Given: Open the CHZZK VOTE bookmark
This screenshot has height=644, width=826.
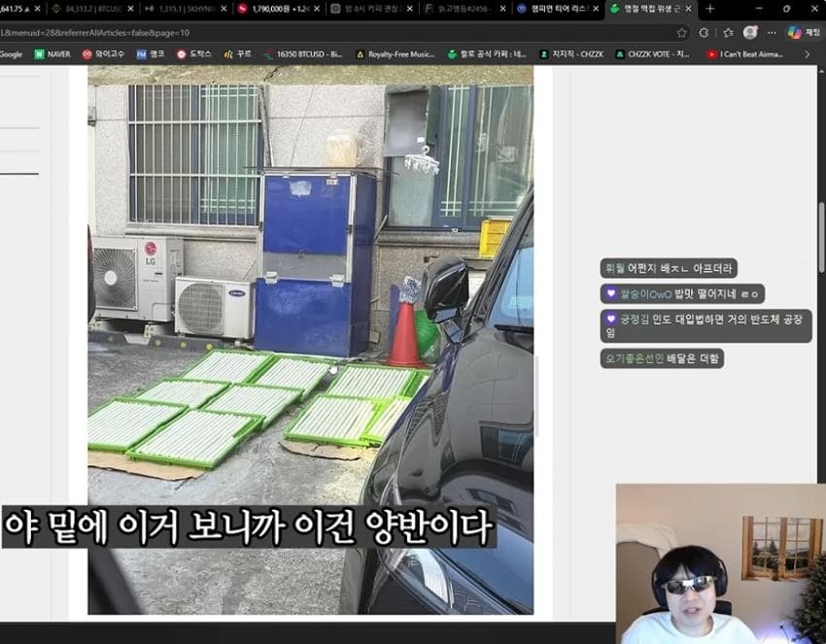Looking at the screenshot, I should click(x=653, y=54).
